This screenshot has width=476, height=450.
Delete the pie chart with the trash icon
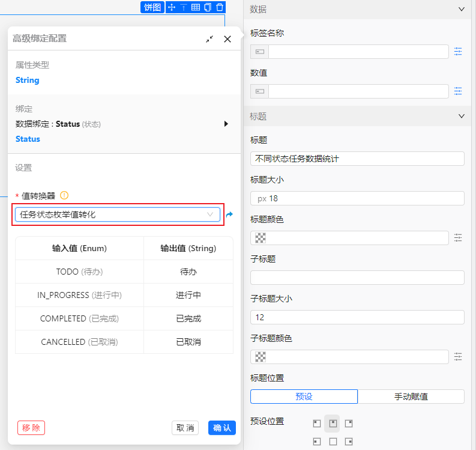(220, 7)
